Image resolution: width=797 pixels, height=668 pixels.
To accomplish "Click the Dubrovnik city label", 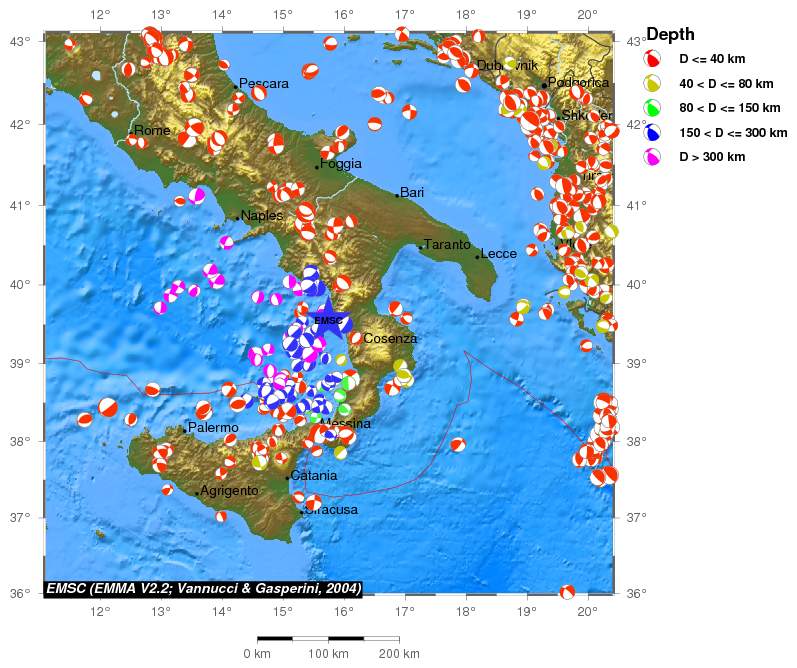I will 507,66.
